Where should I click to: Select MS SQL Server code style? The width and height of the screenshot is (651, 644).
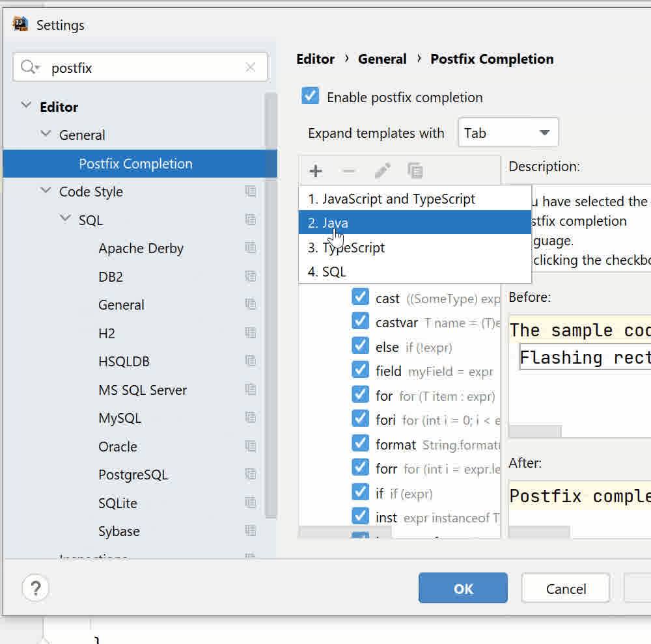point(143,390)
